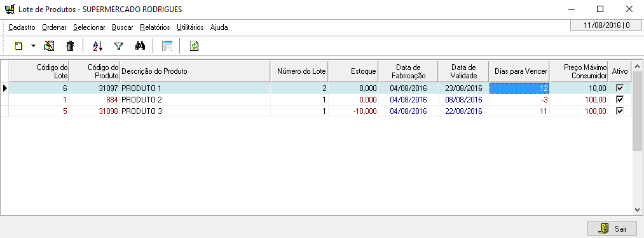Toggle Ativo checkbox for PRODUTO 3
The width and height of the screenshot is (644, 238).
pyautogui.click(x=620, y=111)
